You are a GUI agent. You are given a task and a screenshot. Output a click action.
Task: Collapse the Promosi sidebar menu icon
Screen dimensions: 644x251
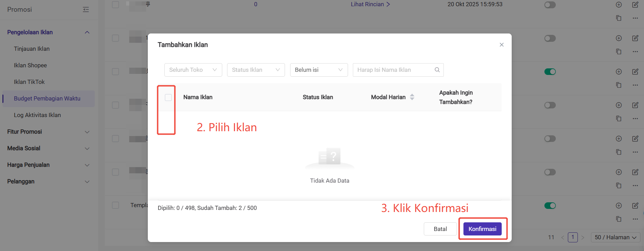(x=86, y=10)
